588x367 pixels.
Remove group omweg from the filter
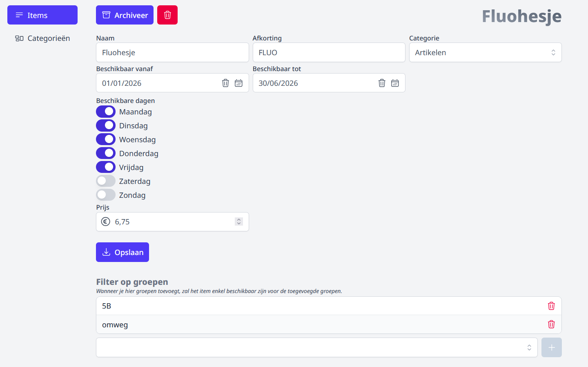tap(551, 324)
